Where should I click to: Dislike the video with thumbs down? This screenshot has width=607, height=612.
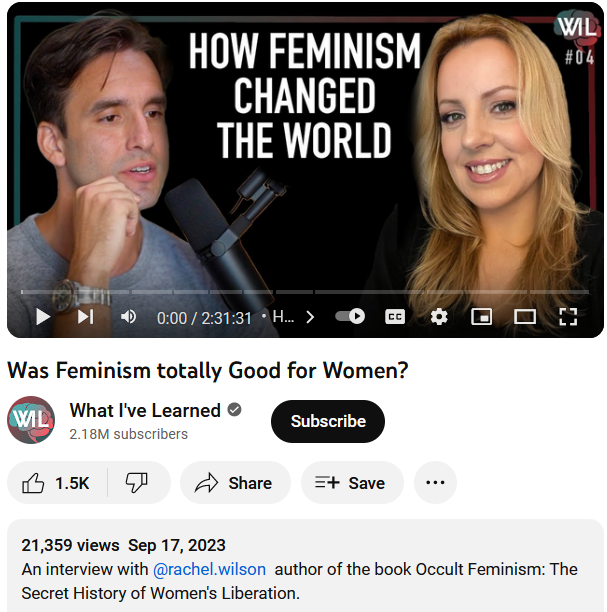tap(137, 483)
